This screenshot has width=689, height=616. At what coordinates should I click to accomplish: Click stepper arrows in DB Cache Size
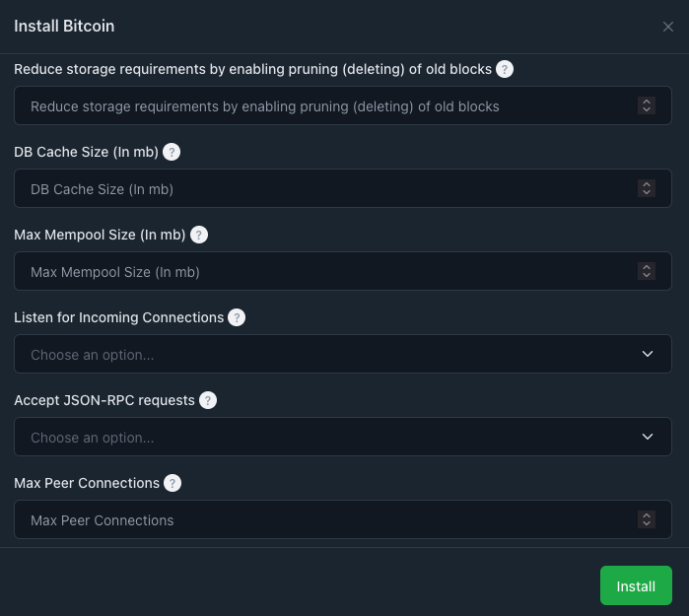coord(647,188)
